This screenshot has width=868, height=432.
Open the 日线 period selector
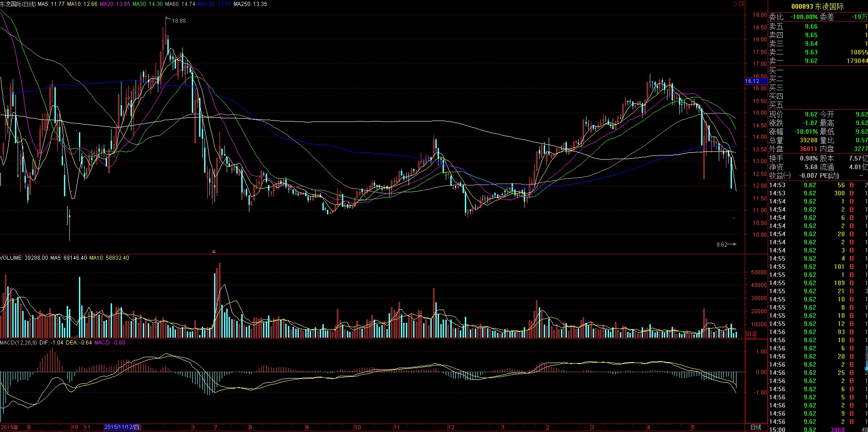pos(756,427)
